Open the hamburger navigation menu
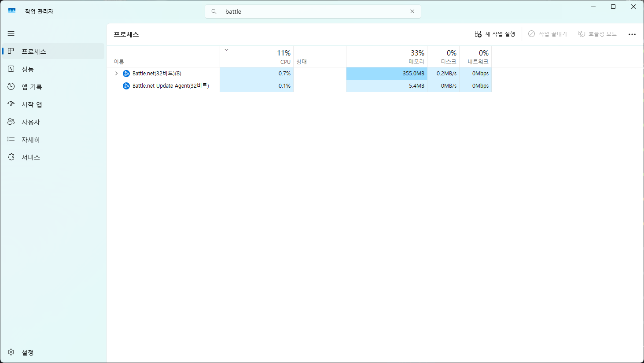This screenshot has height=363, width=644. click(x=11, y=33)
